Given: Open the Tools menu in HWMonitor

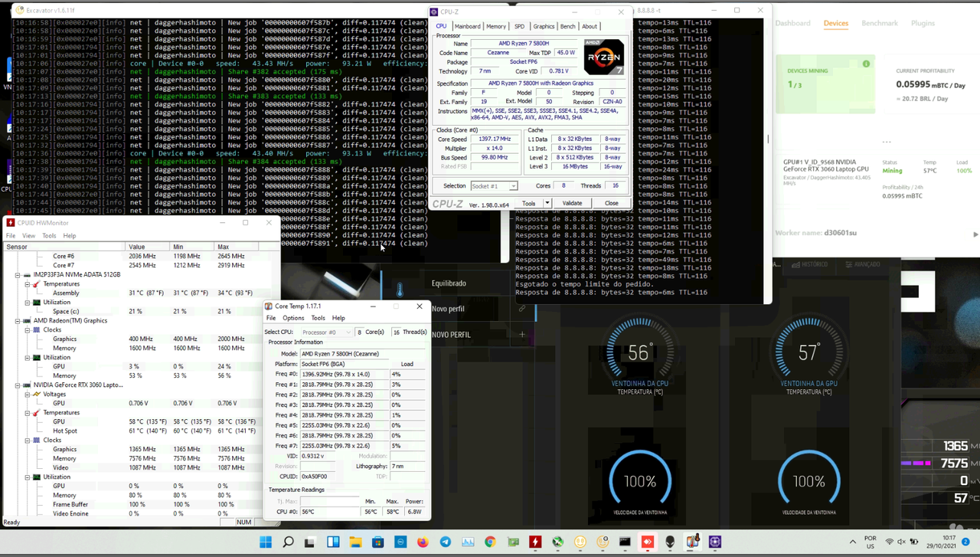Looking at the screenshot, I should pos(49,236).
